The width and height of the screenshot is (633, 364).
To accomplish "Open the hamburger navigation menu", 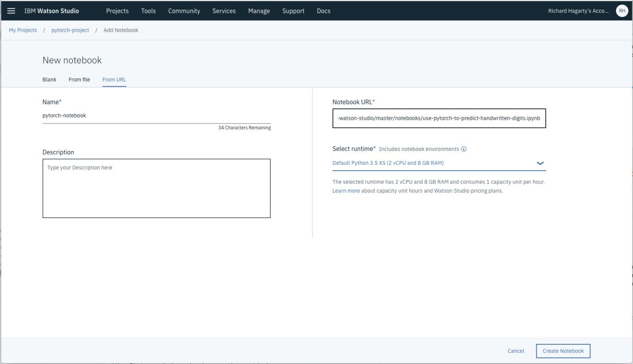I will [11, 10].
